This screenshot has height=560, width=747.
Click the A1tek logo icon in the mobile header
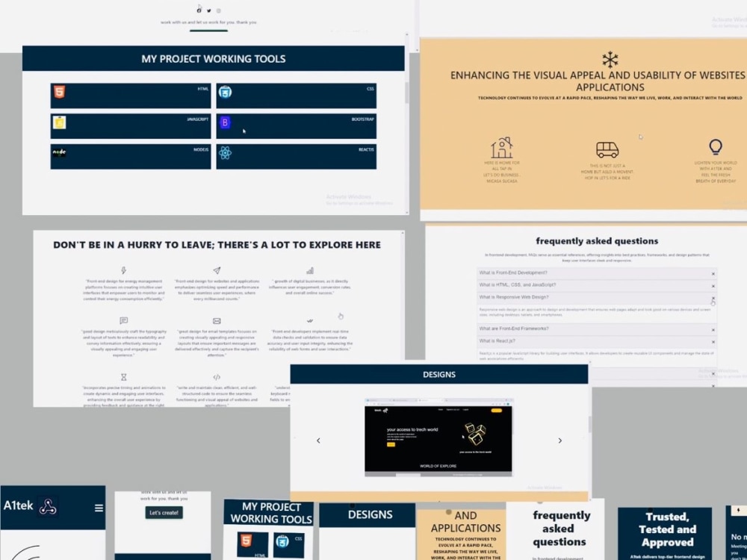pos(48,507)
